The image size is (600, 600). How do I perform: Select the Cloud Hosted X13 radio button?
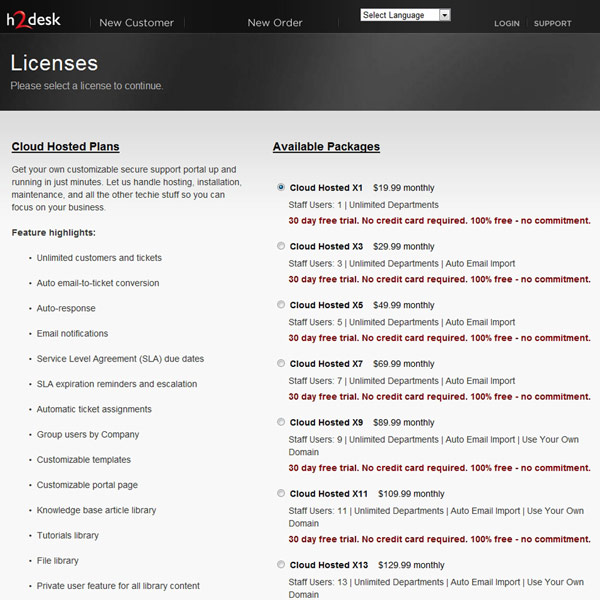click(281, 564)
